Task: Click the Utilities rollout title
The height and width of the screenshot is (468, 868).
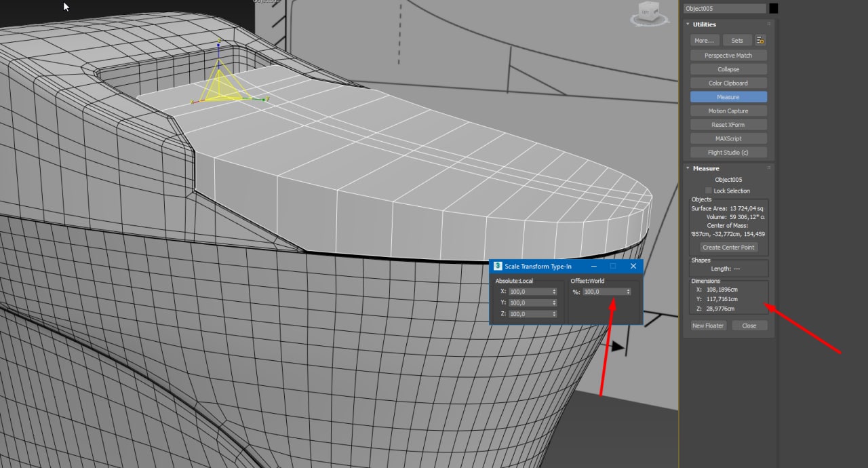Action: (705, 24)
